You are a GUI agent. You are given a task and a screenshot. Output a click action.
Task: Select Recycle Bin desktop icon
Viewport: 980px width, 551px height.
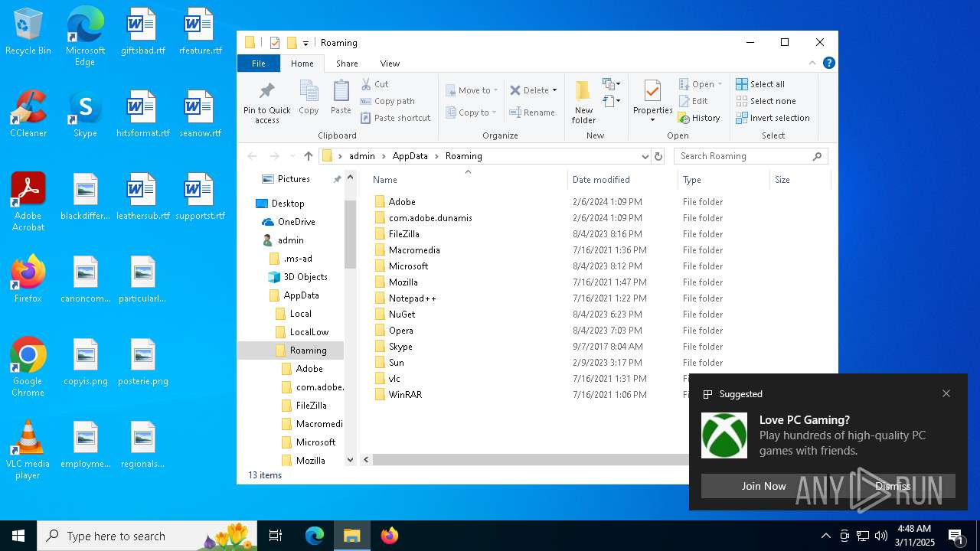point(28,32)
